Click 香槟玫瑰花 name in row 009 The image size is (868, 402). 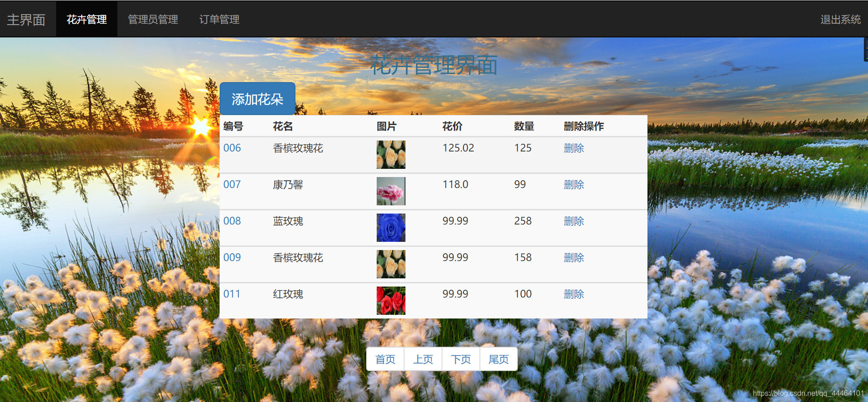tap(298, 257)
